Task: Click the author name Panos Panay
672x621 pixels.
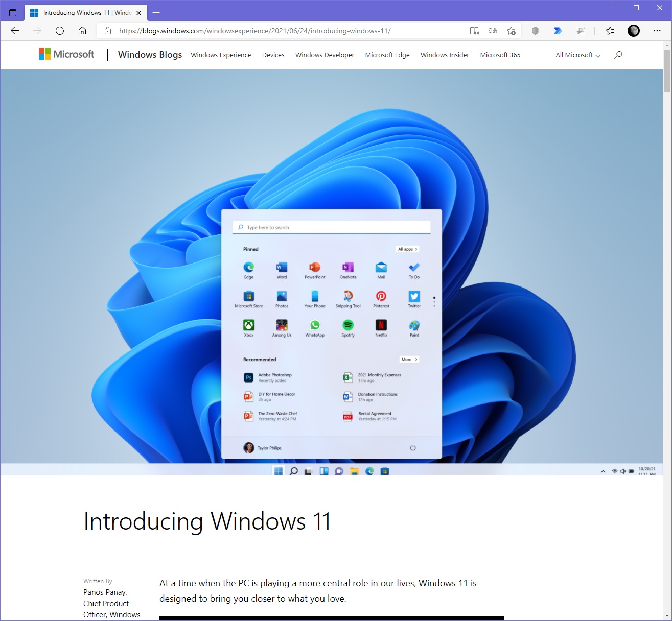Action: pos(105,592)
